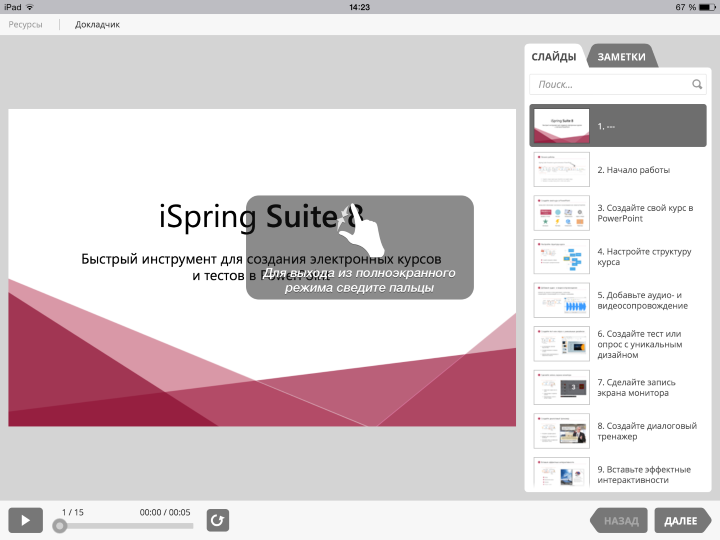This screenshot has width=720, height=540.
Task: Click the playback progress slider handle
Action: (59, 526)
